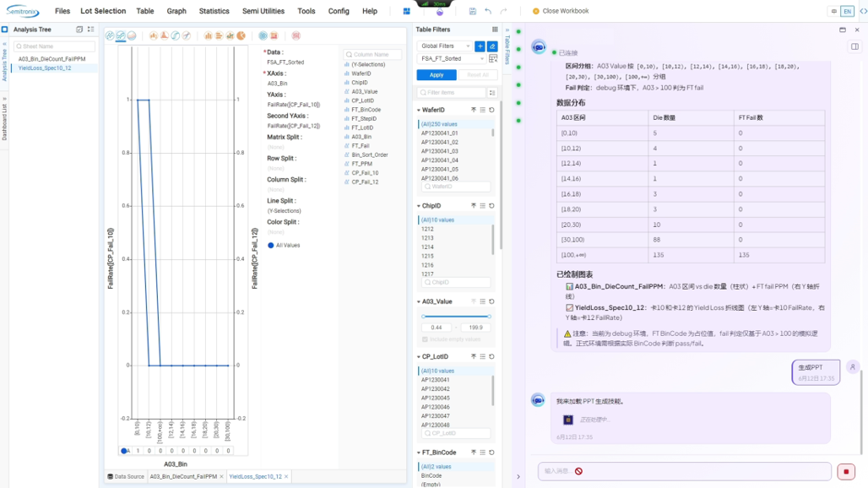Open the Lot Selection menu

point(103,11)
